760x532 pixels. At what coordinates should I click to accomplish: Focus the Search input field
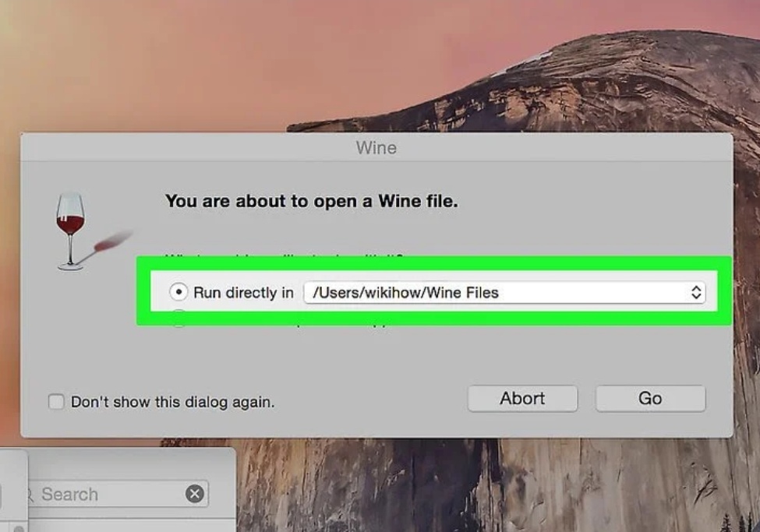[x=109, y=494]
